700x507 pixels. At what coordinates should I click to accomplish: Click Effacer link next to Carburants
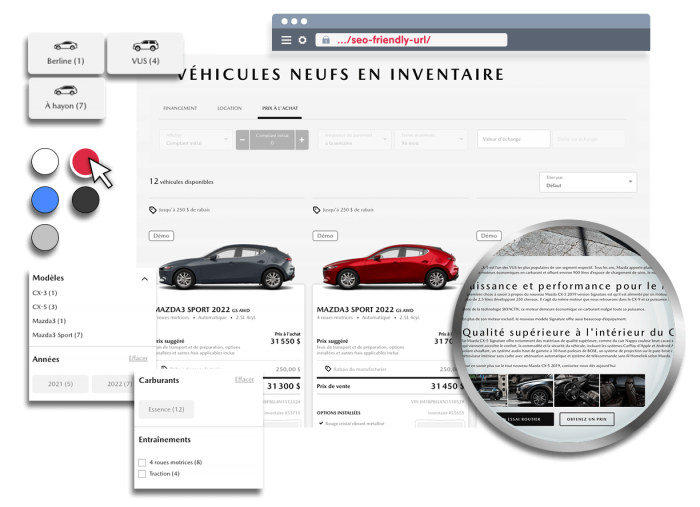(x=244, y=379)
